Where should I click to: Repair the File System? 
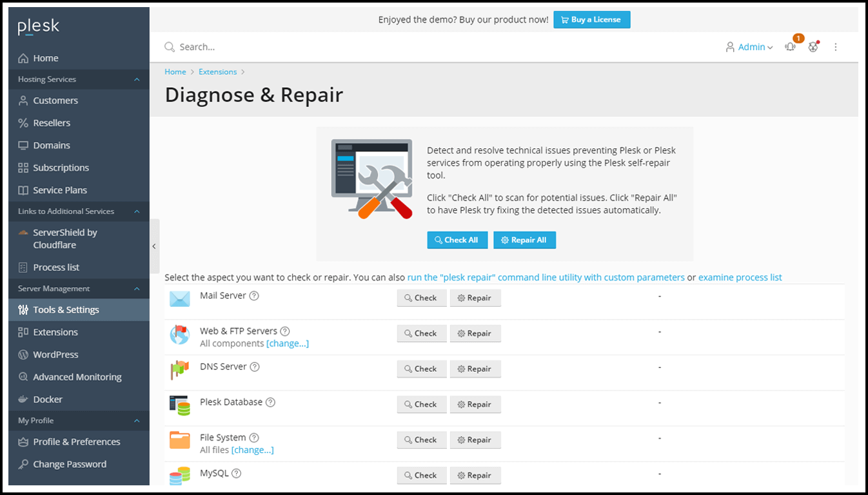pos(475,440)
